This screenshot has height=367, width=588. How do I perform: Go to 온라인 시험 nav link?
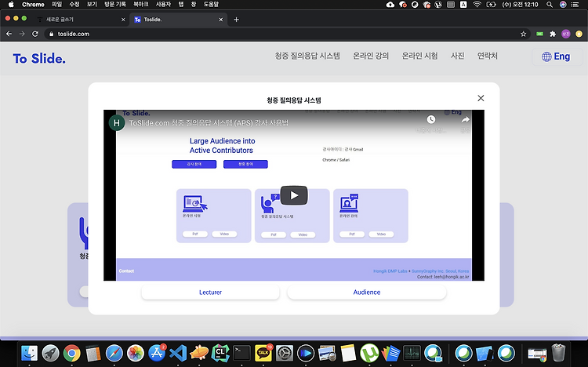(x=419, y=56)
